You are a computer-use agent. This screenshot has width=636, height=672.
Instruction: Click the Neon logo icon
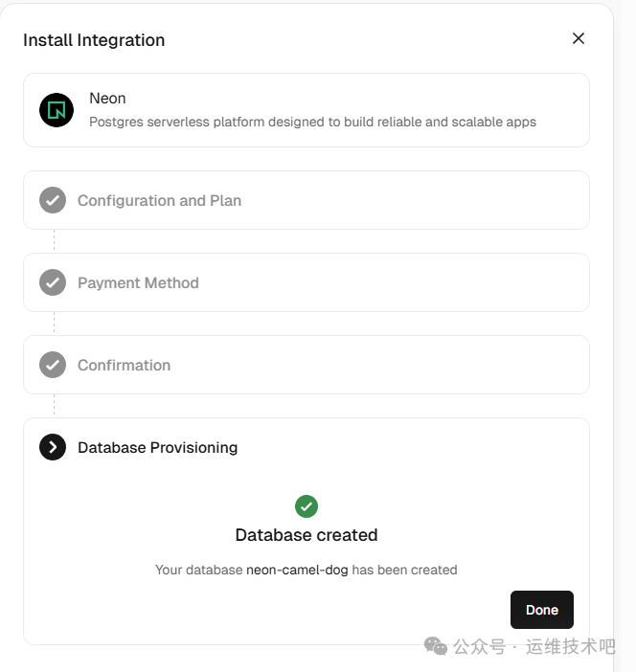pos(57,110)
